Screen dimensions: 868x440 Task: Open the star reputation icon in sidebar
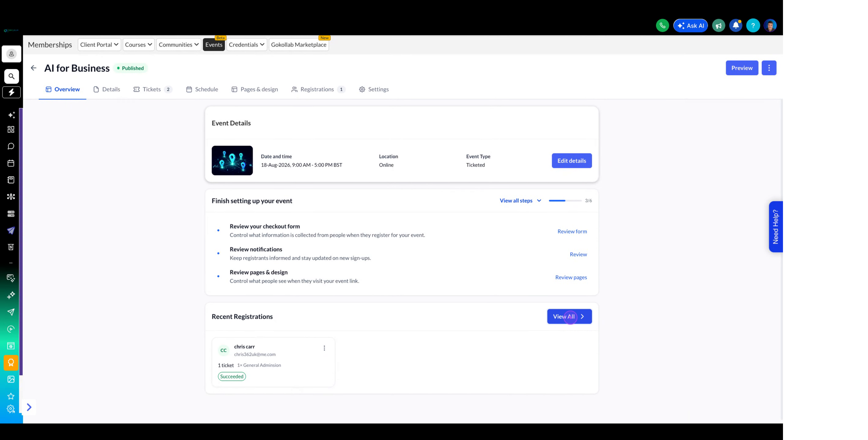tap(11, 396)
